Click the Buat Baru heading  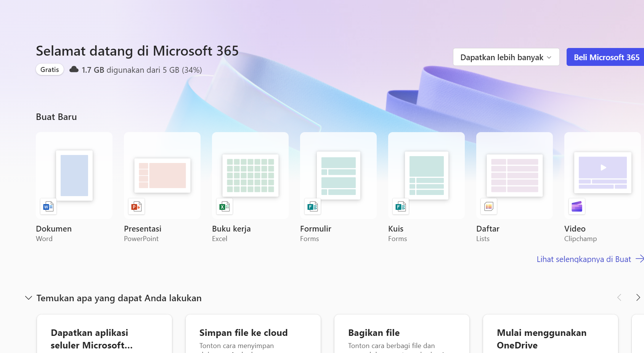(x=56, y=117)
